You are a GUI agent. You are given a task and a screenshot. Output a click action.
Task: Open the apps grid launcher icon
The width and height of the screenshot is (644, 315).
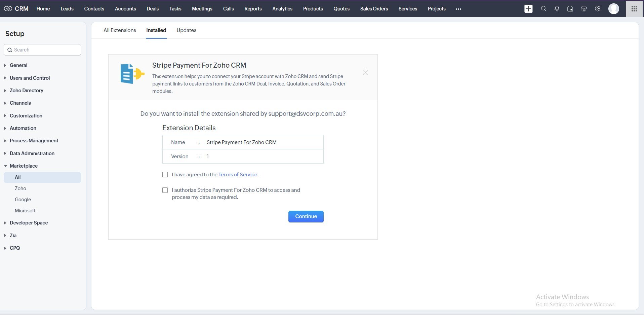634,9
